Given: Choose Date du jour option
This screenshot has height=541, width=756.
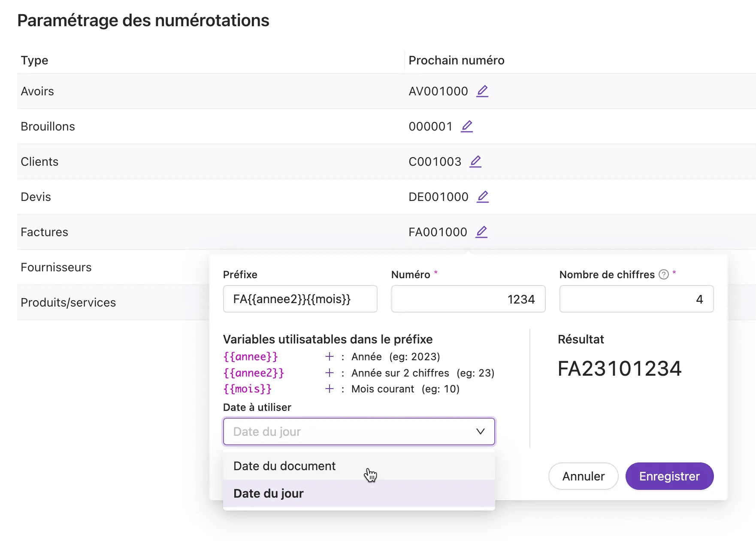Looking at the screenshot, I should coord(359,493).
